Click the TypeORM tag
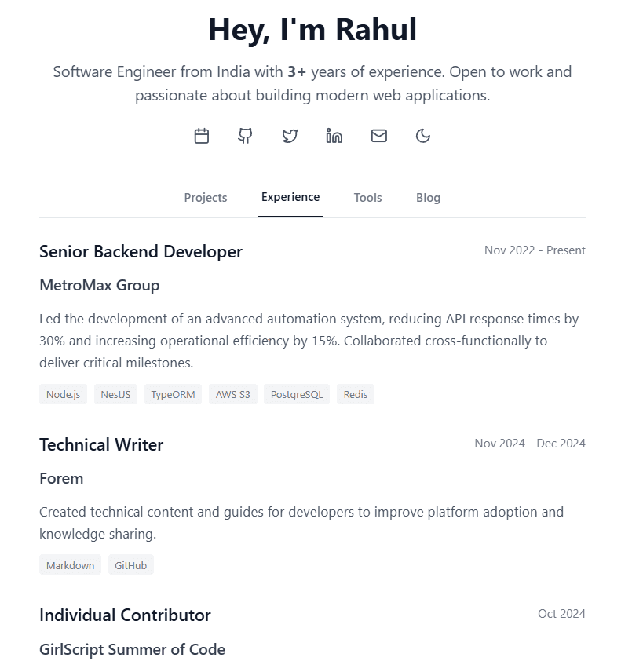643x672 pixels. tap(173, 394)
